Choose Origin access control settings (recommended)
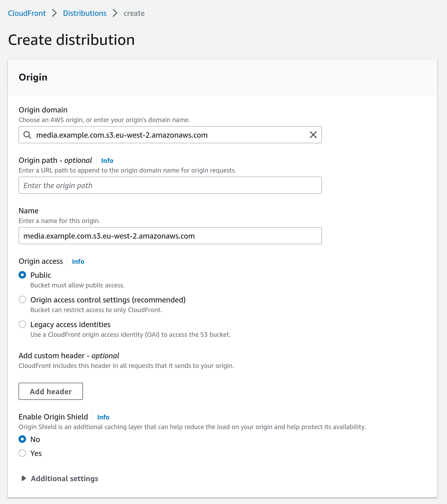The height and width of the screenshot is (504, 447). [x=22, y=300]
